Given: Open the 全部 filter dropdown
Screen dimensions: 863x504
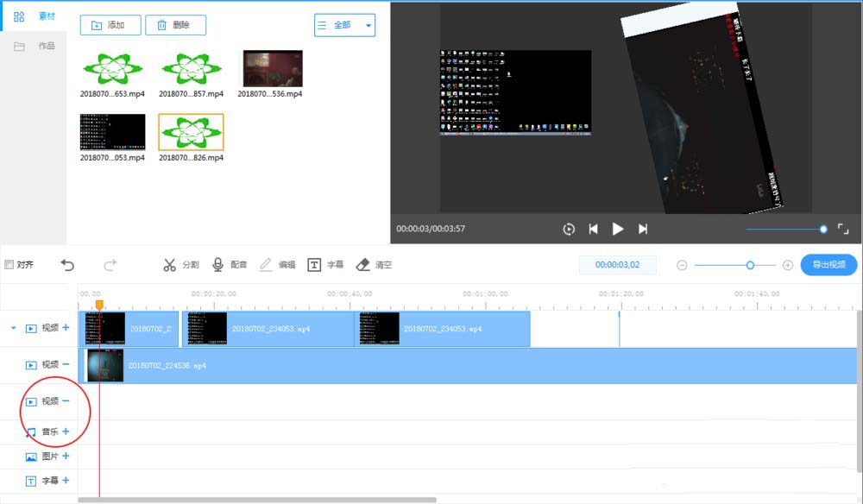Looking at the screenshot, I should point(344,25).
